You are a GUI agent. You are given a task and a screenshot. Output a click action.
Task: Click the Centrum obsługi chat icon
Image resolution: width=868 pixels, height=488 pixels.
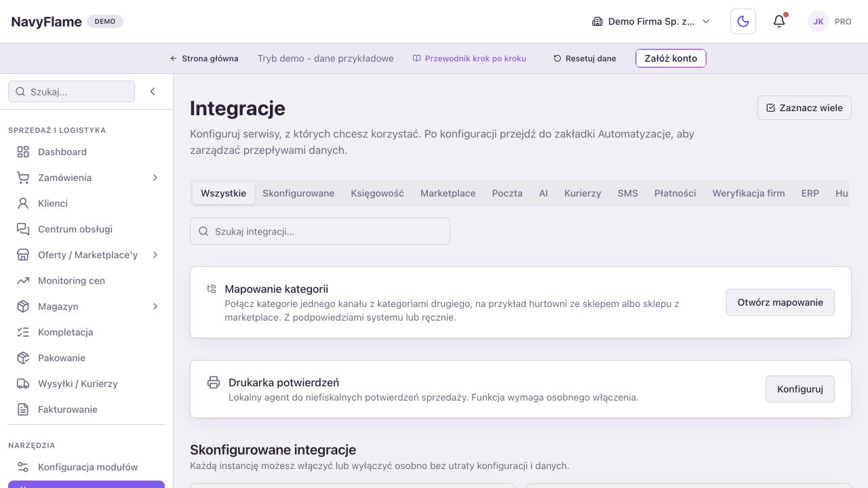(23, 229)
